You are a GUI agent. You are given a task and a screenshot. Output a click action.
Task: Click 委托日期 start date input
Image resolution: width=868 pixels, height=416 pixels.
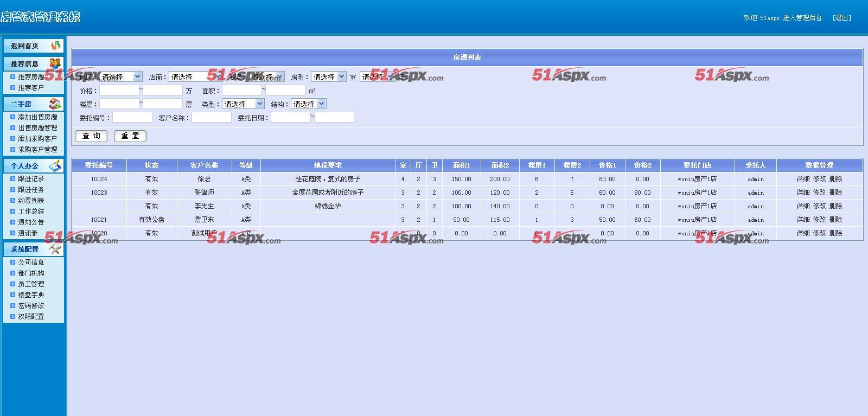pyautogui.click(x=291, y=117)
